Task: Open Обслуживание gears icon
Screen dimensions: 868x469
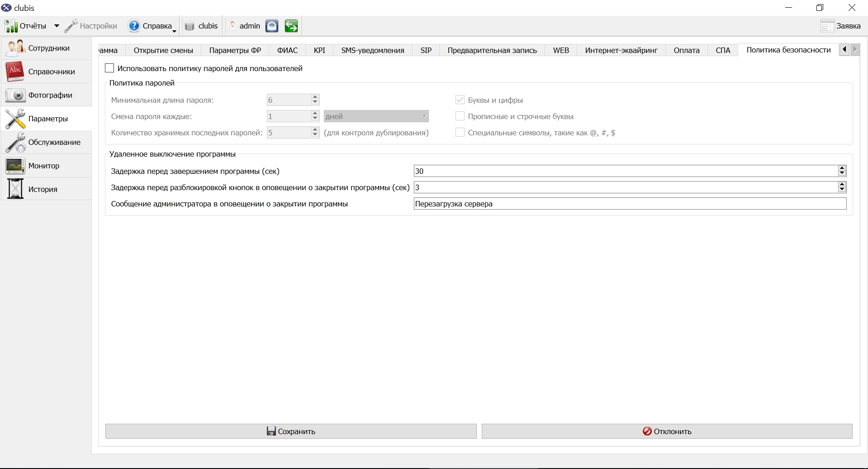Action: pyautogui.click(x=15, y=142)
